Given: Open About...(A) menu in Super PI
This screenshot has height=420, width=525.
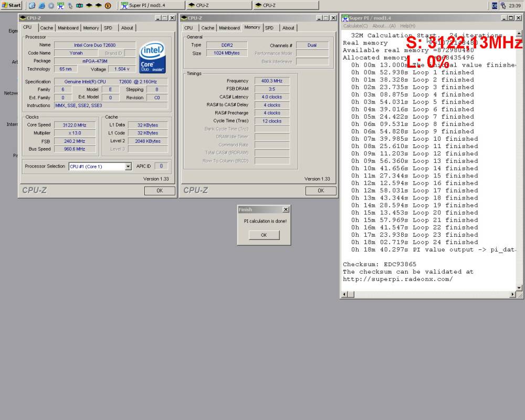Looking at the screenshot, I should pyautogui.click(x=384, y=26).
